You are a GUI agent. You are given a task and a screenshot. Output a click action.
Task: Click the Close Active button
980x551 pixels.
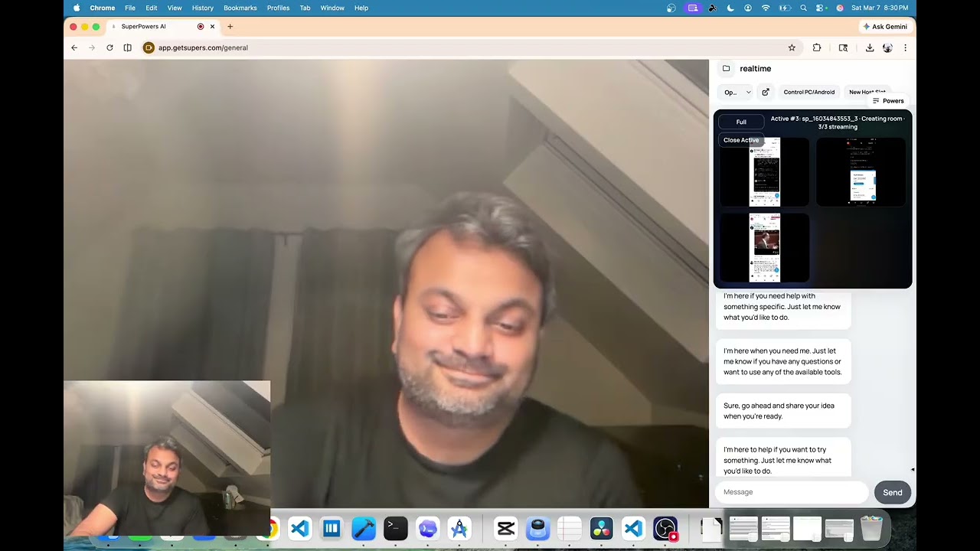[741, 140]
